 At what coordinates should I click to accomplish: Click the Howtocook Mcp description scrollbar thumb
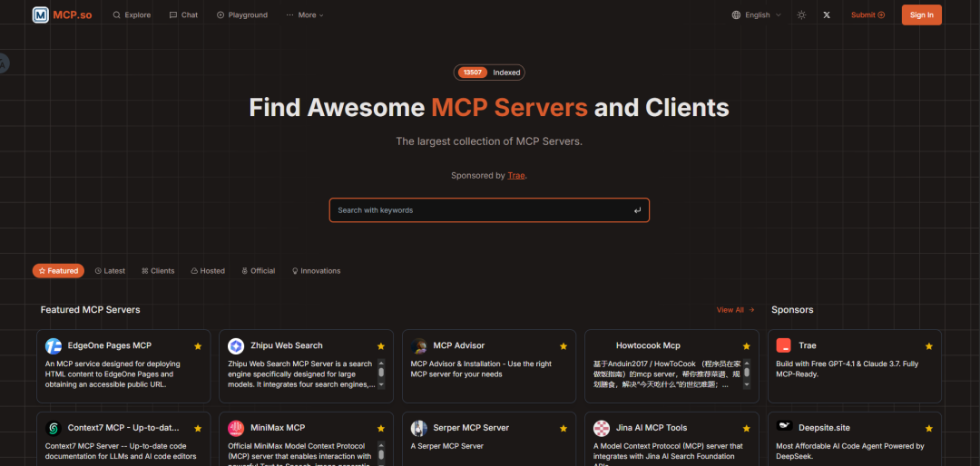pos(746,373)
